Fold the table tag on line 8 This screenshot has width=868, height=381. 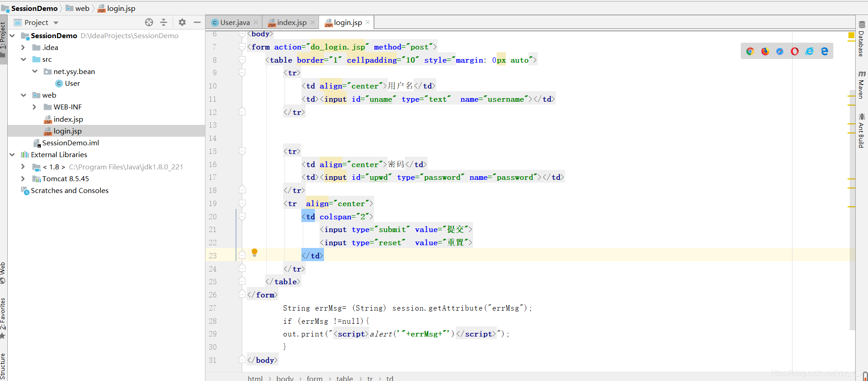click(x=242, y=60)
